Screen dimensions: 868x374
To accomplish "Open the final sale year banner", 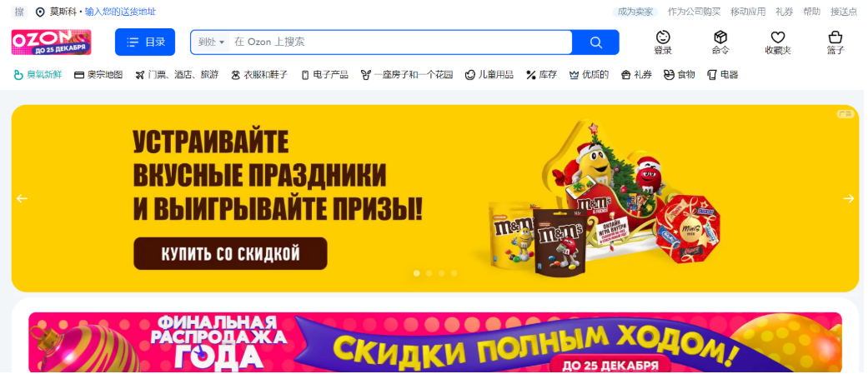I will (435, 343).
